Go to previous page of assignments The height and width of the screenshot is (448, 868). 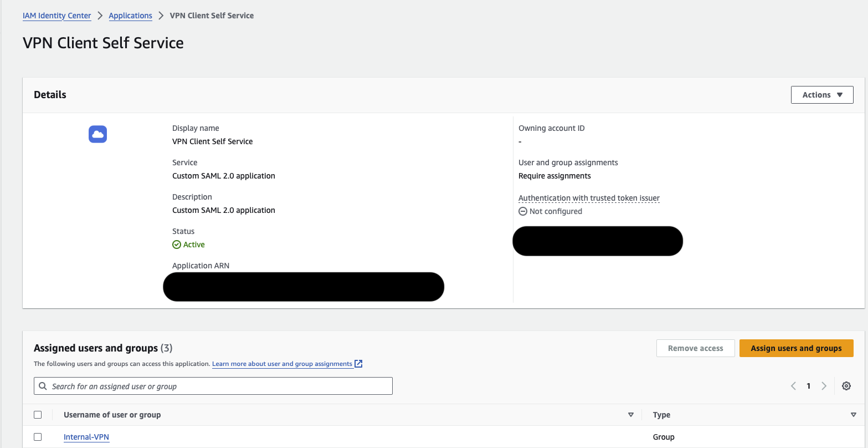793,386
